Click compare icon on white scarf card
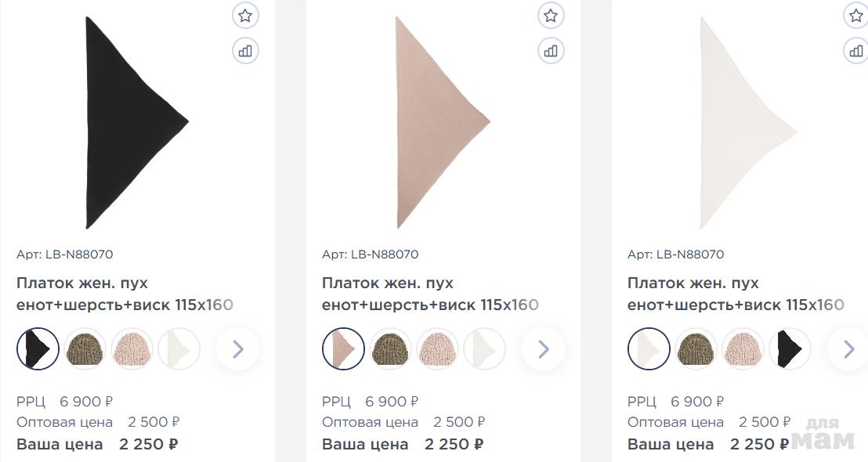This screenshot has height=462, width=868. pyautogui.click(x=855, y=51)
